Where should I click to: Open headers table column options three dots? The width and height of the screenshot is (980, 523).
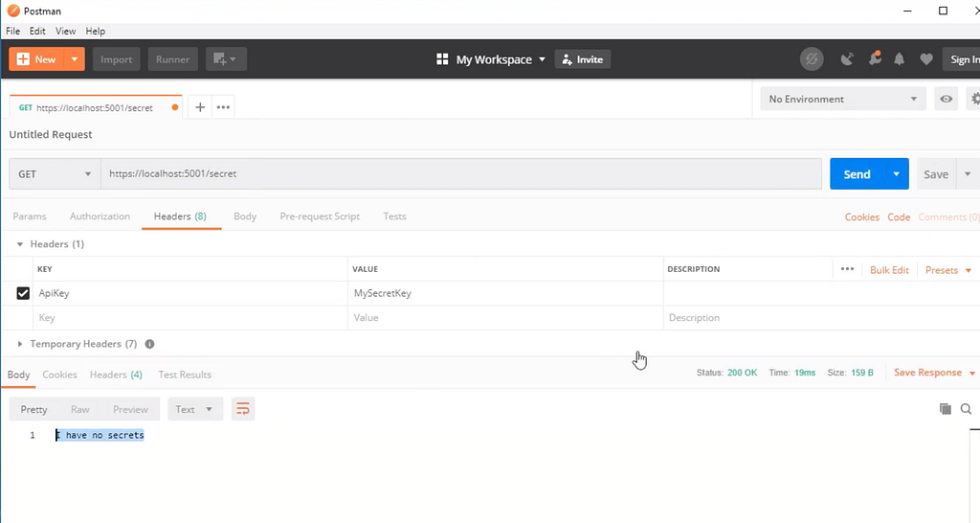tap(847, 269)
